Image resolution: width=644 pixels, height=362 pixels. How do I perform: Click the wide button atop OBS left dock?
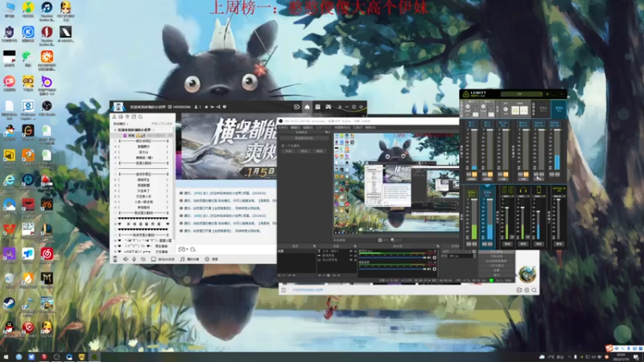pyautogui.click(x=304, y=138)
